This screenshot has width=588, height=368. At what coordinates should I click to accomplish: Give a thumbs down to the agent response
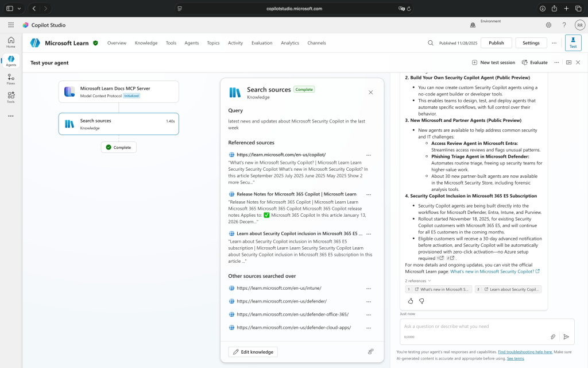[422, 301]
